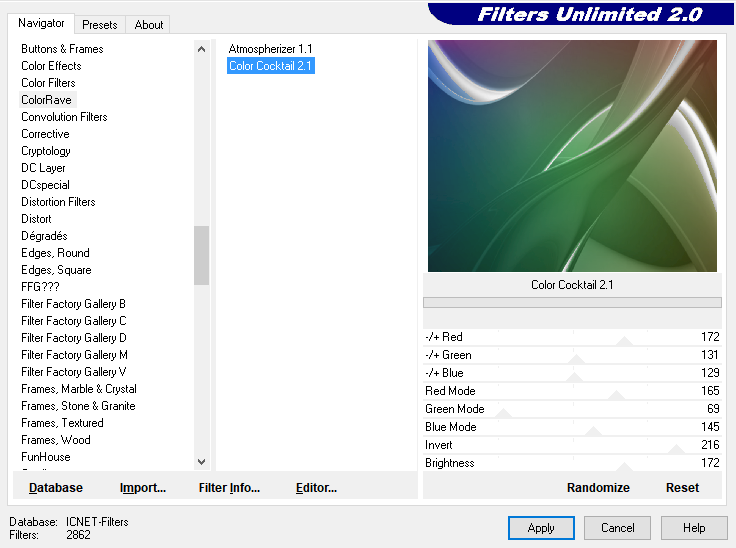This screenshot has height=548, width=736.
Task: Choose Color Effects category
Action: pos(51,66)
